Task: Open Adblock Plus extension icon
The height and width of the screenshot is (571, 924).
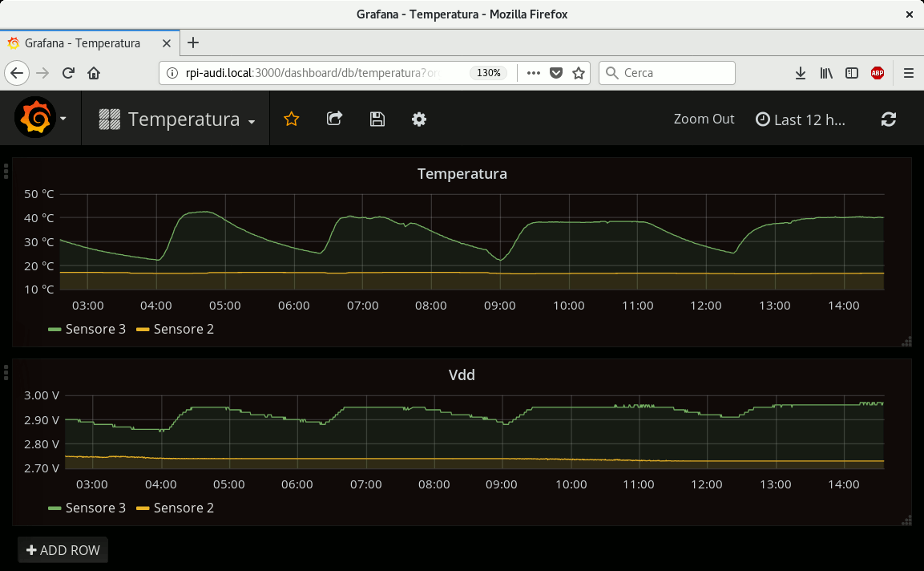Action: coord(878,73)
